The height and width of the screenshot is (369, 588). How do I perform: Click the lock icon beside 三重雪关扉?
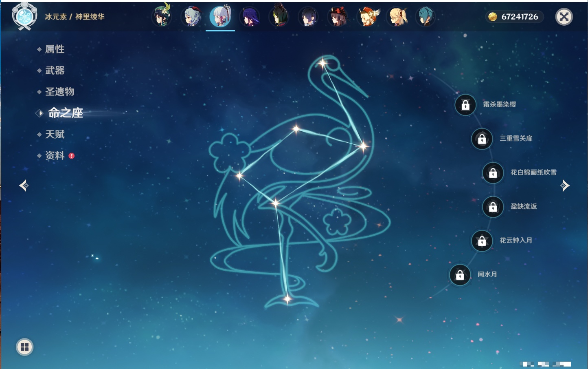click(x=482, y=139)
